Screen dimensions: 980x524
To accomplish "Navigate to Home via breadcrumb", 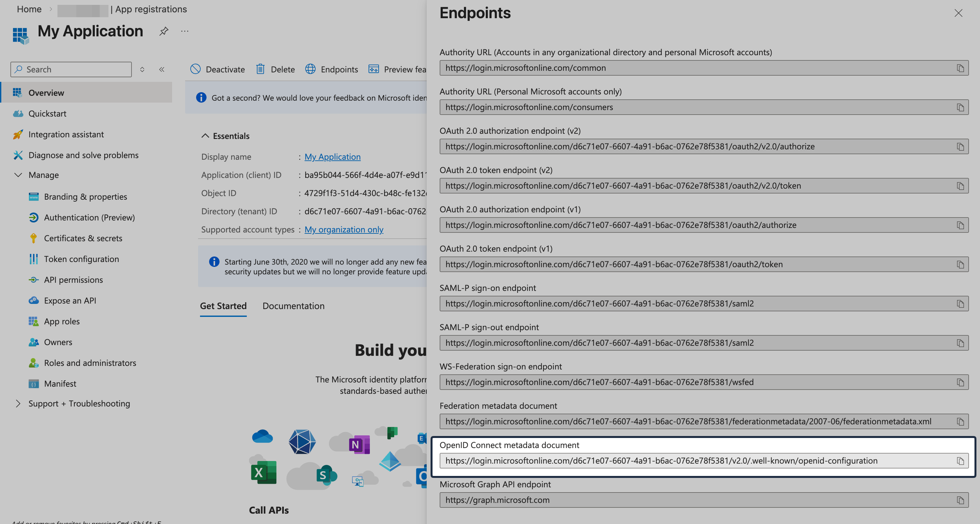I will coord(29,9).
